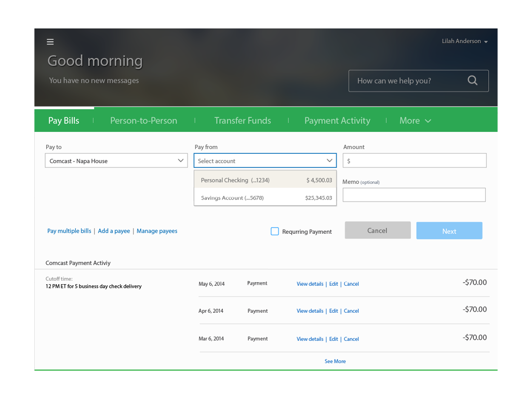The image size is (532, 399).
Task: Click the Add a payee link
Action: [114, 231]
